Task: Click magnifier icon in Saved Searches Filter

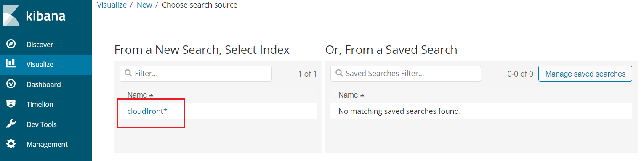Action: (339, 74)
